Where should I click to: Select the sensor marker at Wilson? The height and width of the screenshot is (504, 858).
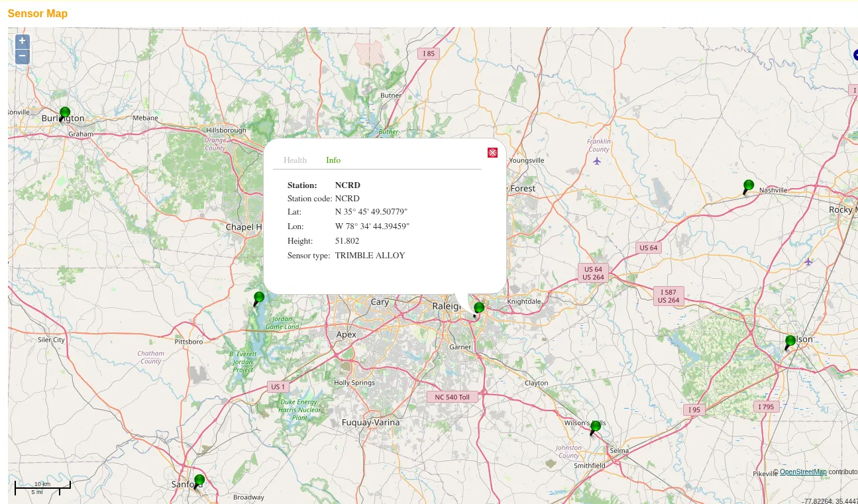[x=790, y=342]
